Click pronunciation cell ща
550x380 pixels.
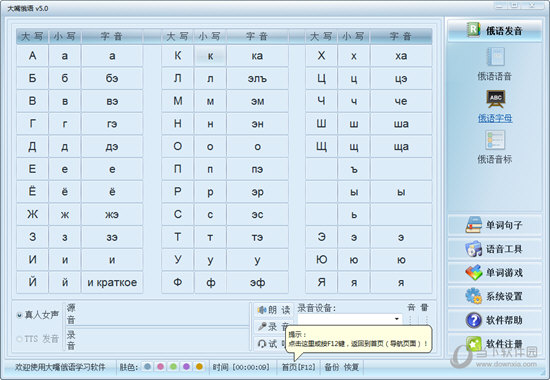(x=401, y=146)
